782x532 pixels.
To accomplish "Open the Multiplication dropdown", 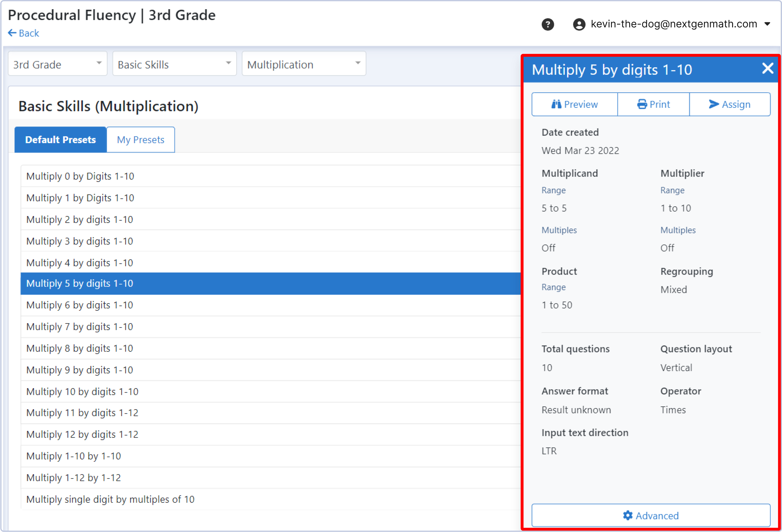I will coord(304,64).
